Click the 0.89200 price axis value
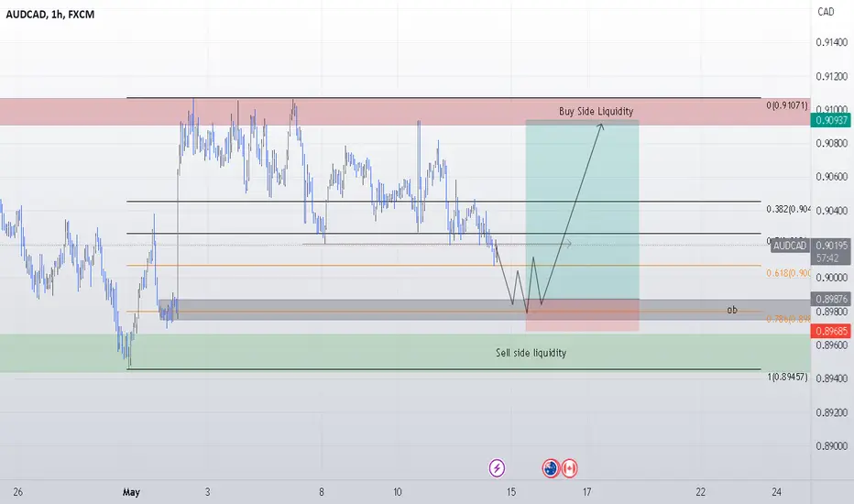The height and width of the screenshot is (504, 854). [832, 412]
